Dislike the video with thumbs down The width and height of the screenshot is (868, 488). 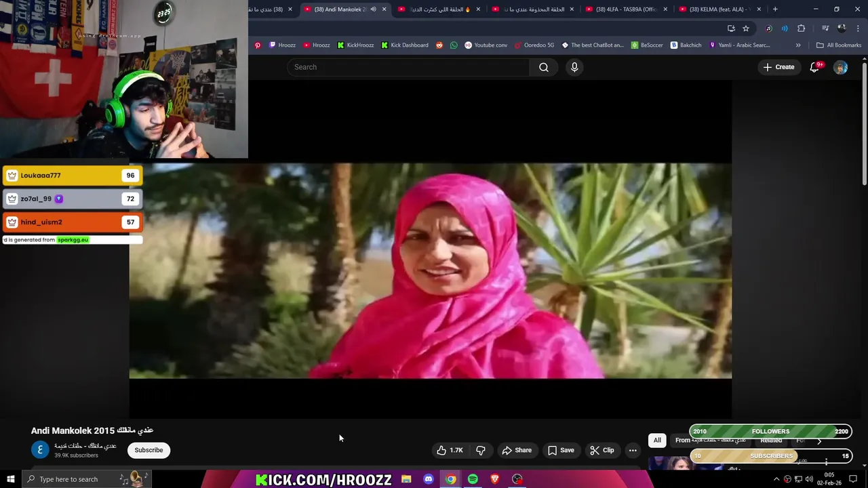click(481, 450)
